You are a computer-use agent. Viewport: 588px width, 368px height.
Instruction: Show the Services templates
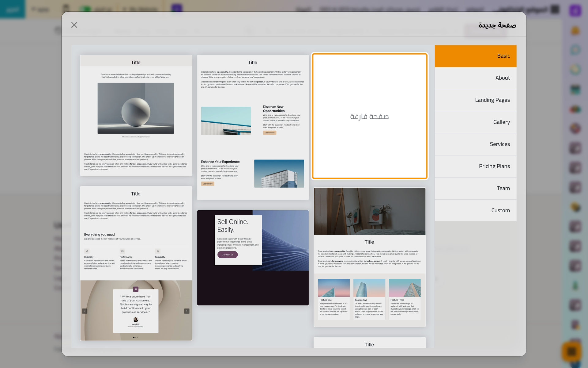(x=475, y=144)
